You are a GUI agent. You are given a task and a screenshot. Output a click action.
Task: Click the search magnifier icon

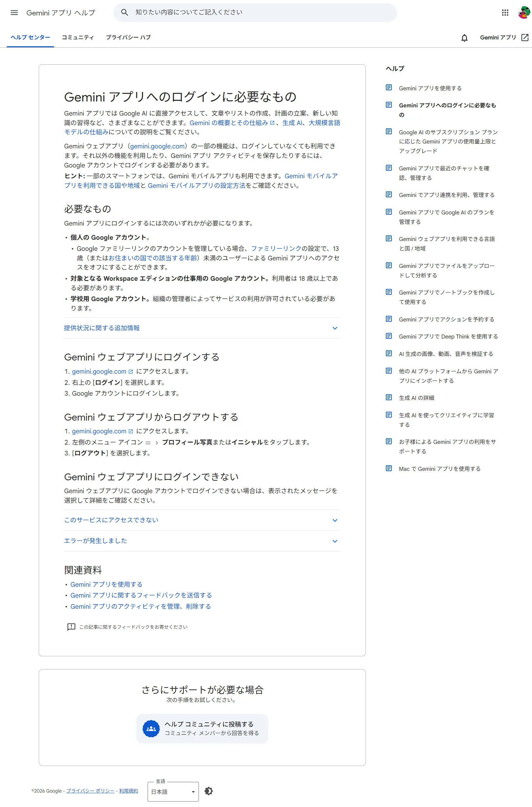point(124,12)
